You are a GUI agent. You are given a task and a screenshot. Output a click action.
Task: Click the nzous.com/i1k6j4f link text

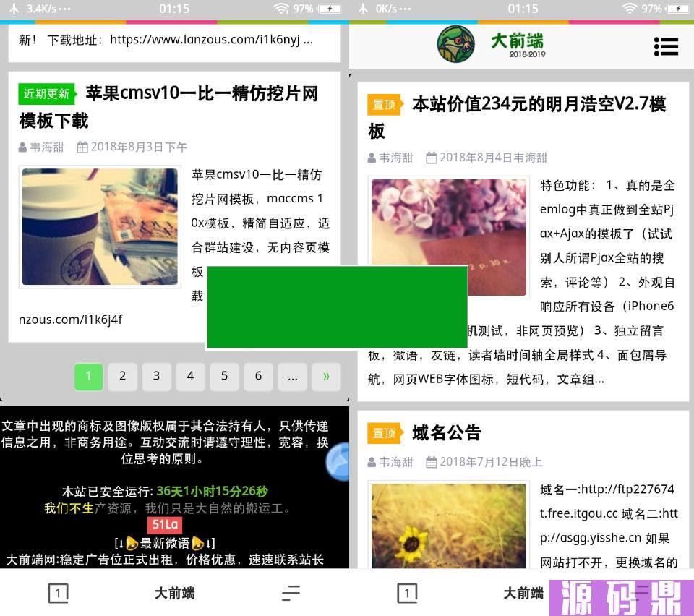(x=70, y=320)
